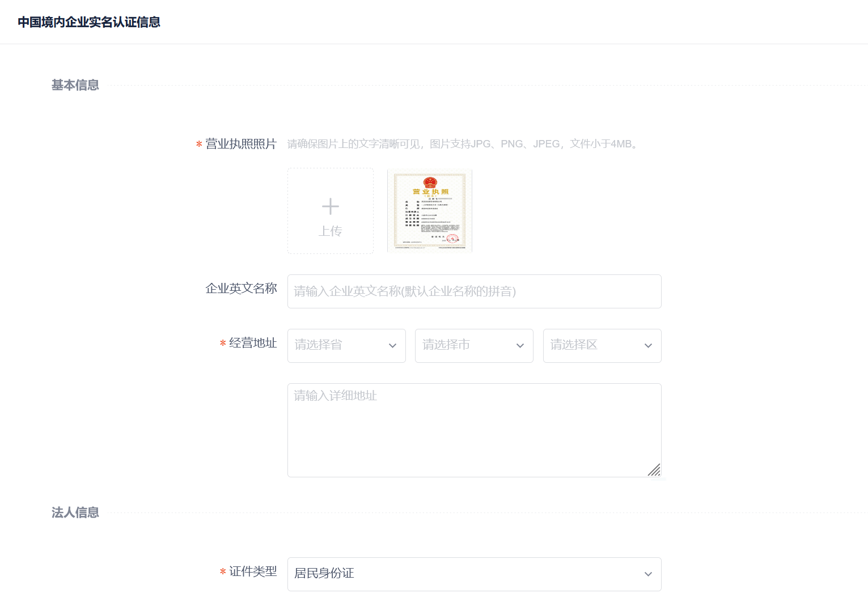Image resolution: width=868 pixels, height=593 pixels.
Task: Open the 请选择区 district dropdown
Action: click(595, 345)
